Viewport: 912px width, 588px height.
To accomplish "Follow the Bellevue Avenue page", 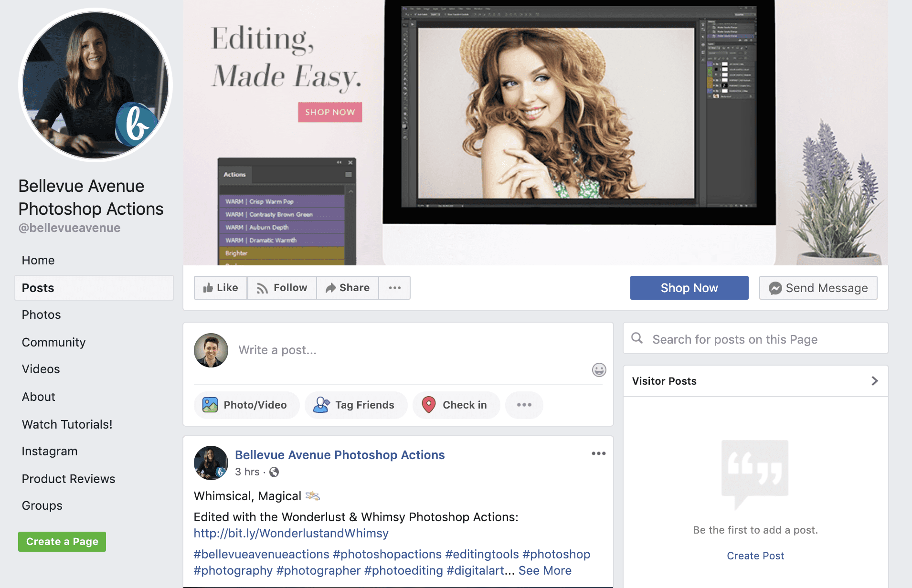I will (282, 288).
